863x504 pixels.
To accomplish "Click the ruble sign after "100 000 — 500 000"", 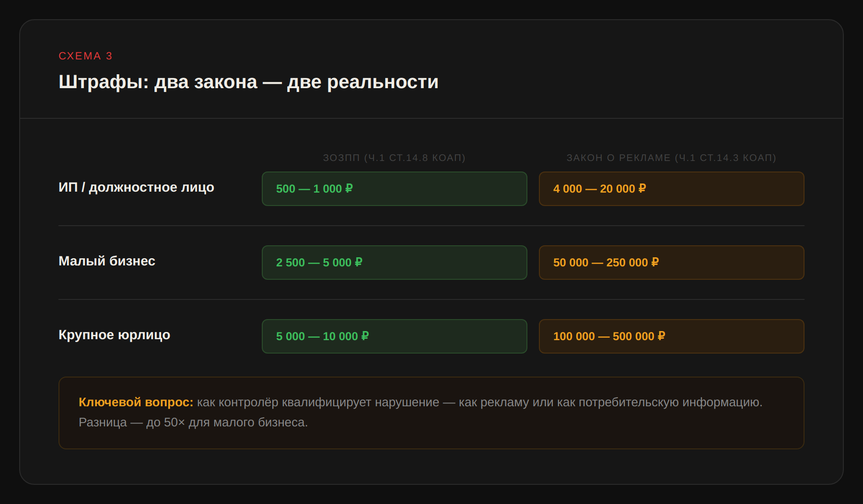I will click(x=662, y=336).
